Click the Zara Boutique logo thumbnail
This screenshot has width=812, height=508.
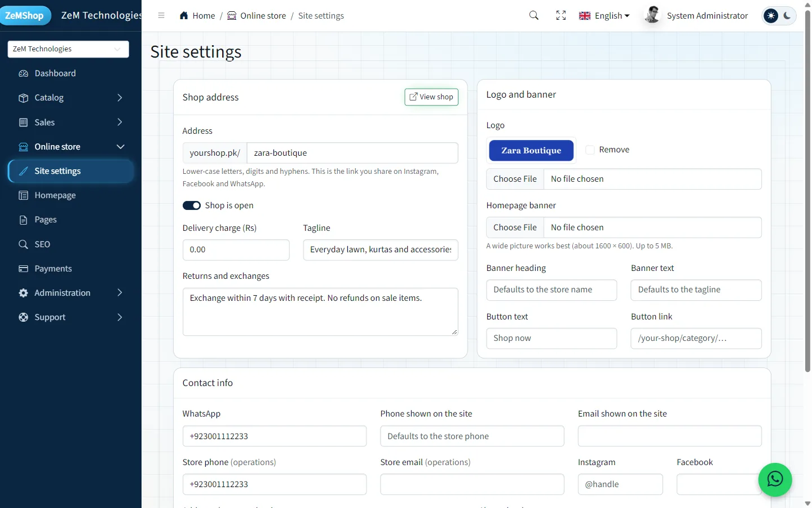[531, 151]
